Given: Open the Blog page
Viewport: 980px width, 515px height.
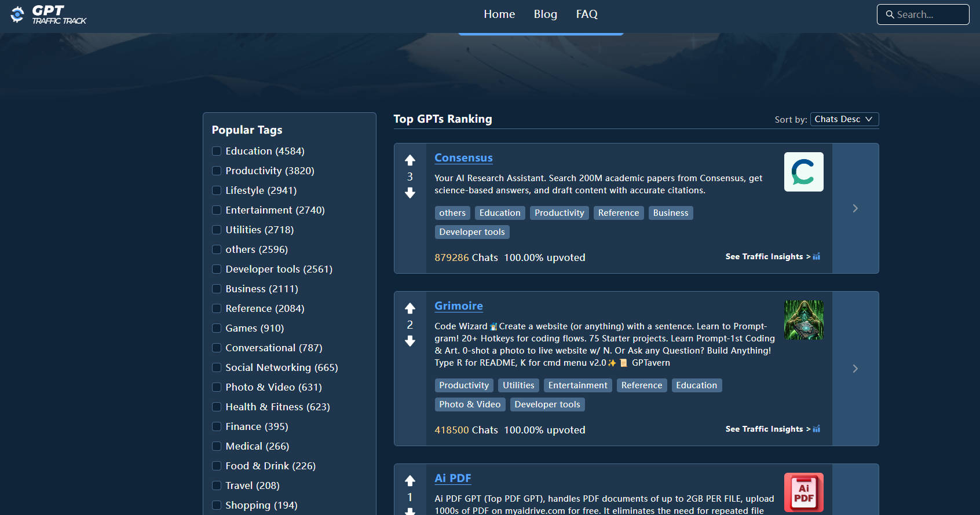Looking at the screenshot, I should (546, 14).
